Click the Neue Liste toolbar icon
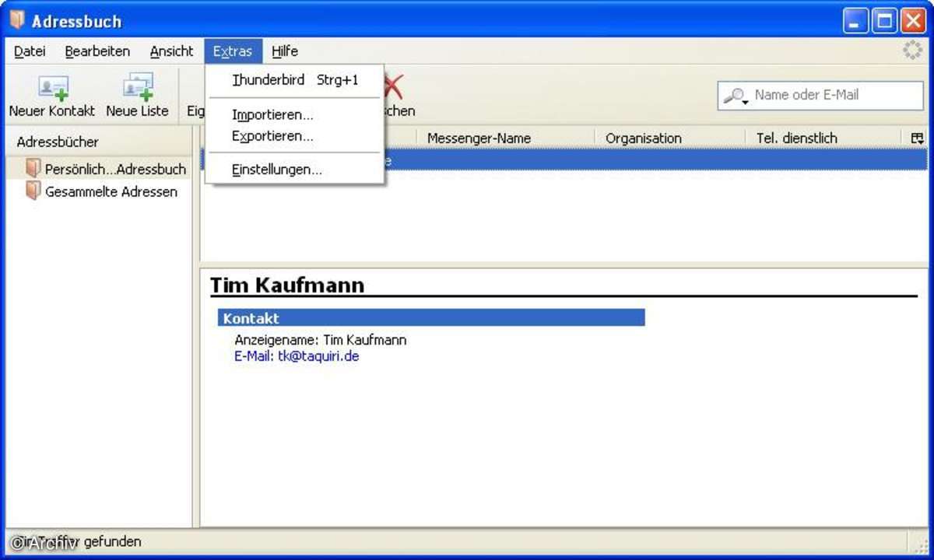The image size is (934, 560). (x=138, y=87)
